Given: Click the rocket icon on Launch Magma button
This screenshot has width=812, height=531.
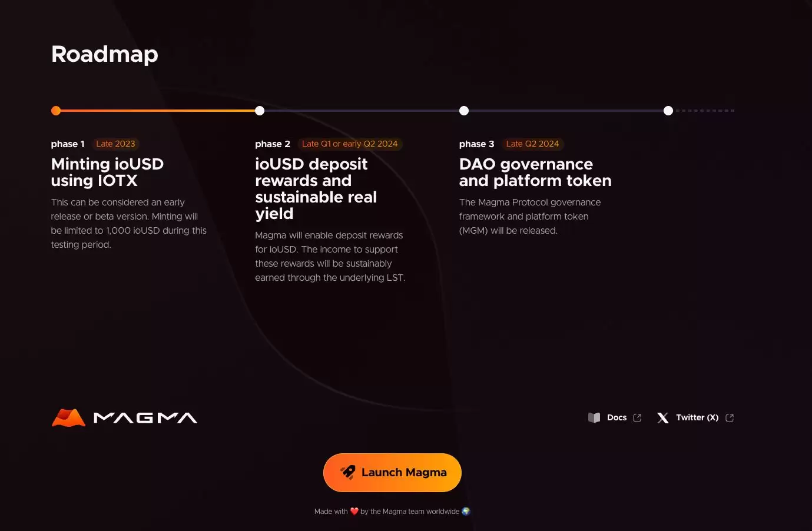Looking at the screenshot, I should coord(349,472).
